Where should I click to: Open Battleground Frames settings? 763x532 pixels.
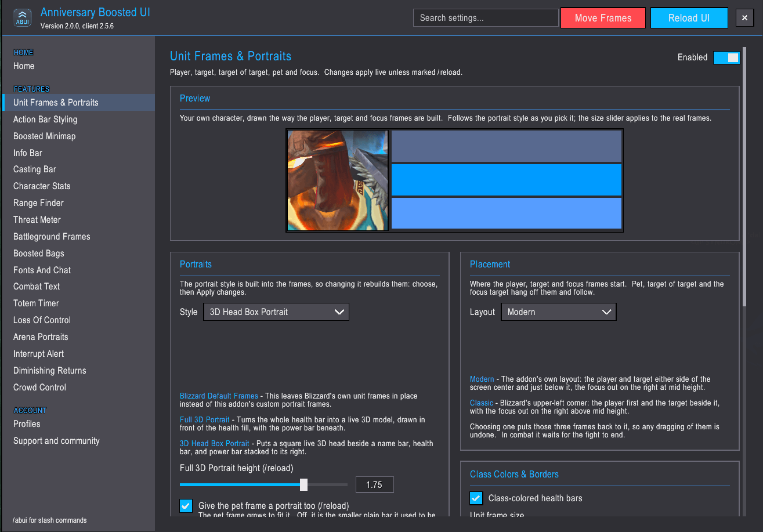52,237
